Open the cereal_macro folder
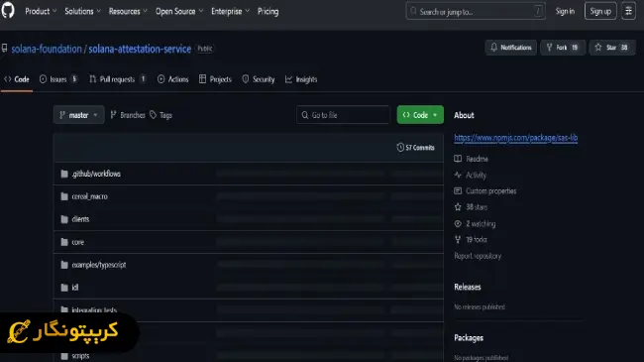Screen dimensions: 644x362 pyautogui.click(x=89, y=196)
